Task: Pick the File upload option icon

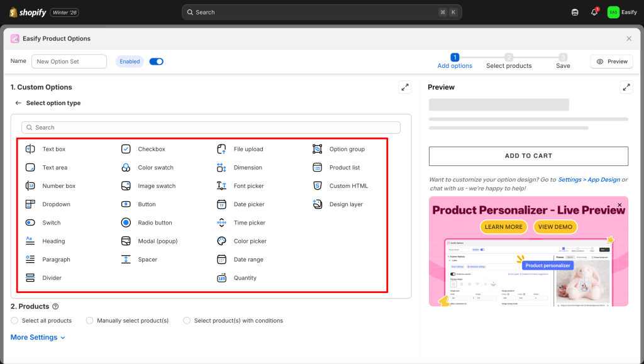Action: (x=221, y=149)
